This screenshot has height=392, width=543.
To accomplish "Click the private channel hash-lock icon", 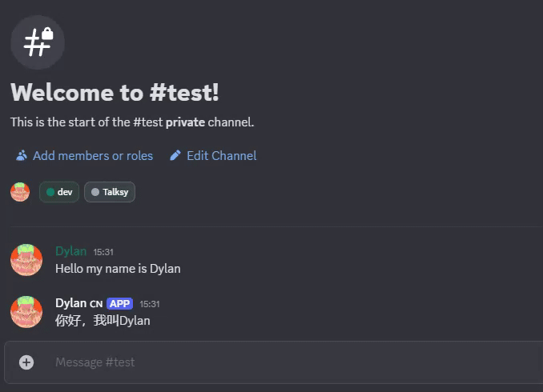I will [x=38, y=42].
